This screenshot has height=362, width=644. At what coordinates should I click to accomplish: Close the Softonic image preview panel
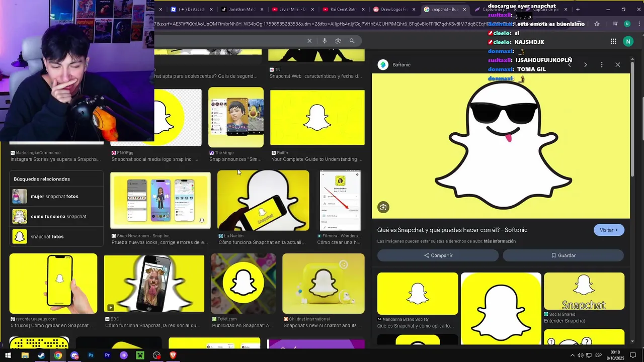point(618,65)
